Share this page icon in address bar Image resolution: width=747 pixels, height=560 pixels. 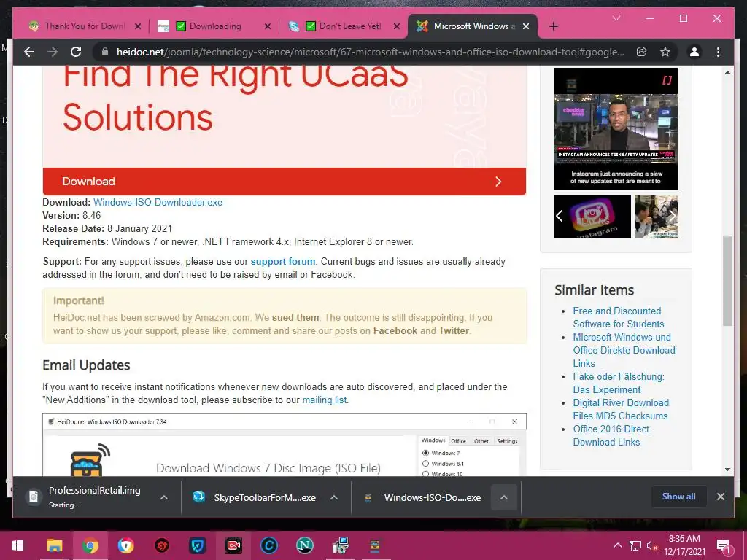[642, 52]
